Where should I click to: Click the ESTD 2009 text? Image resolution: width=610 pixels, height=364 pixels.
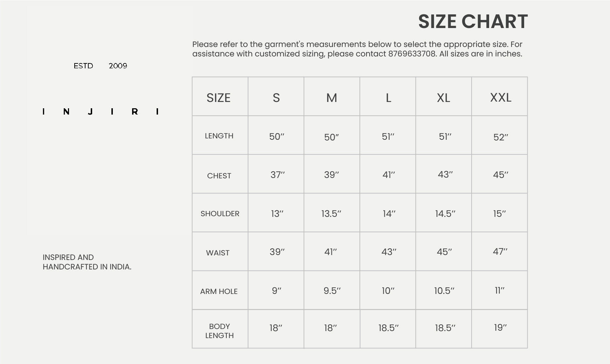click(100, 66)
